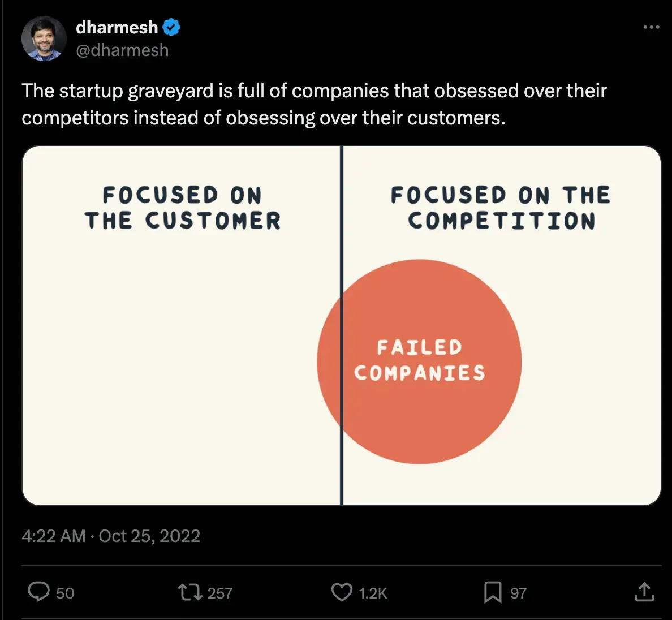Screen dimensions: 672x620
Task: Click the Focused on the Competition heading
Action: pyautogui.click(x=501, y=208)
